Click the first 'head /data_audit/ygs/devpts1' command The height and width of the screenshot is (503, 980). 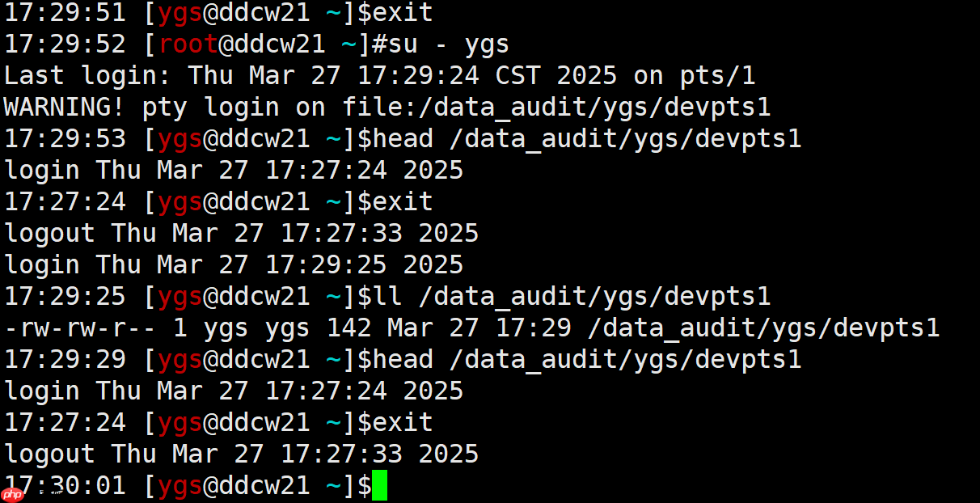[x=587, y=138]
